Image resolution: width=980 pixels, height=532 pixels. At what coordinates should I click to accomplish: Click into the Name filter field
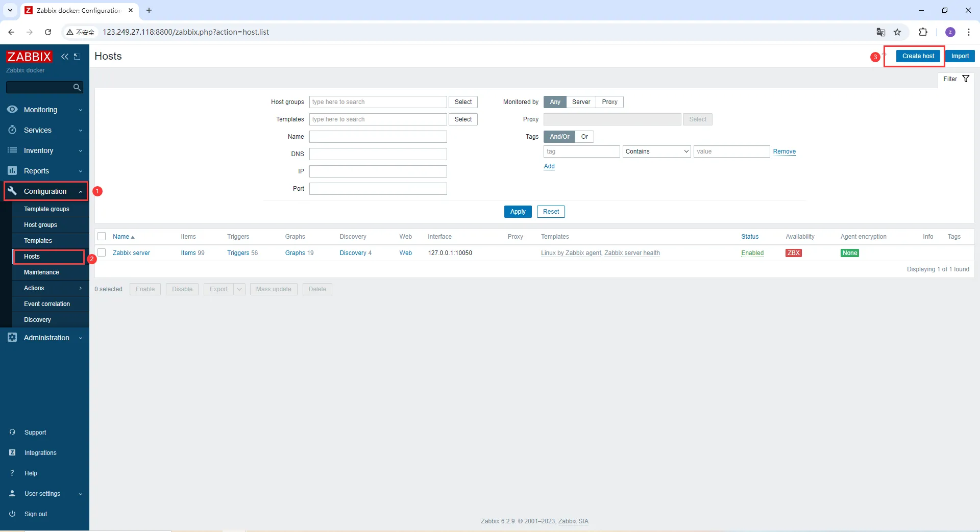[x=378, y=137]
